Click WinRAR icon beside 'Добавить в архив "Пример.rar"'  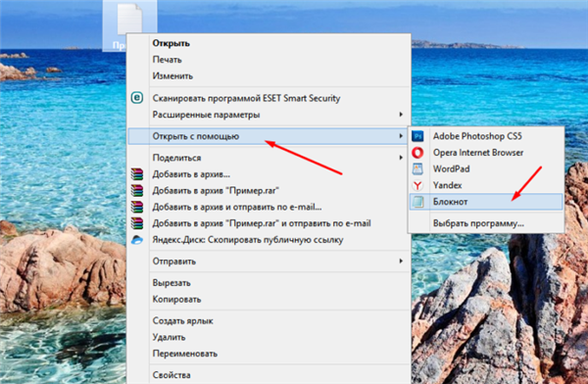pyautogui.click(x=137, y=190)
